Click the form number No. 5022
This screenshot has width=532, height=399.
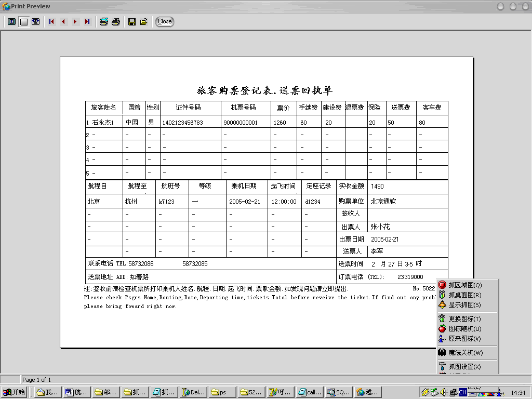tap(424, 288)
